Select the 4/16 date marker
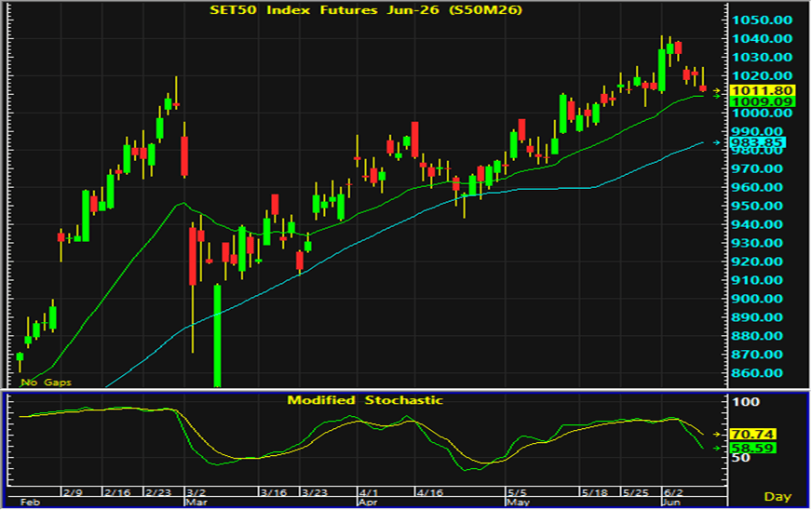 point(430,492)
